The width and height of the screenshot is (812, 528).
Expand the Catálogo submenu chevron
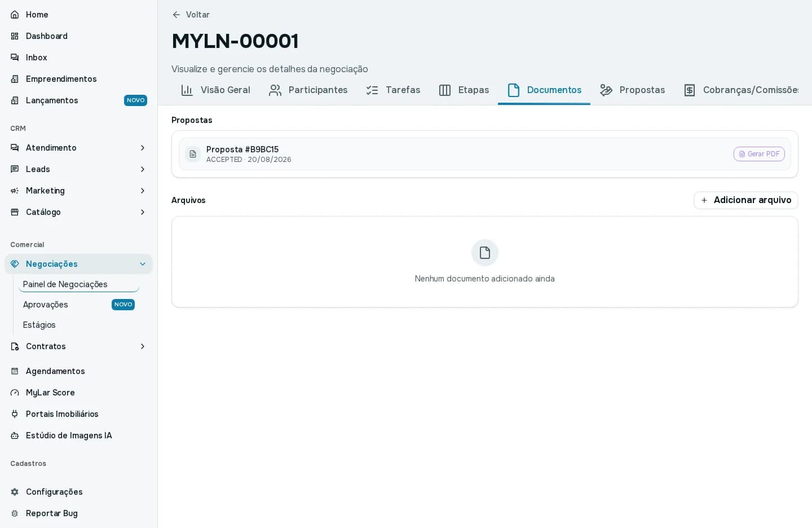point(143,212)
